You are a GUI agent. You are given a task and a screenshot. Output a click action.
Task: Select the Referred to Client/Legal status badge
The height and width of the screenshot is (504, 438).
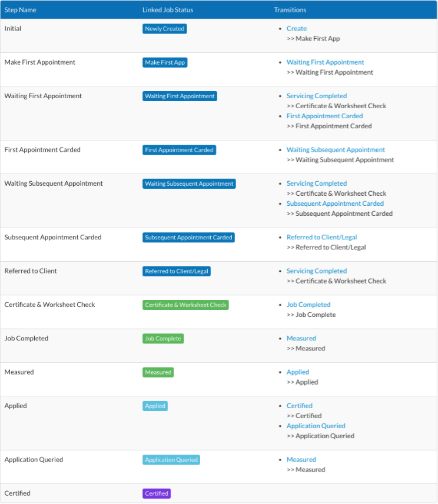[x=177, y=271]
